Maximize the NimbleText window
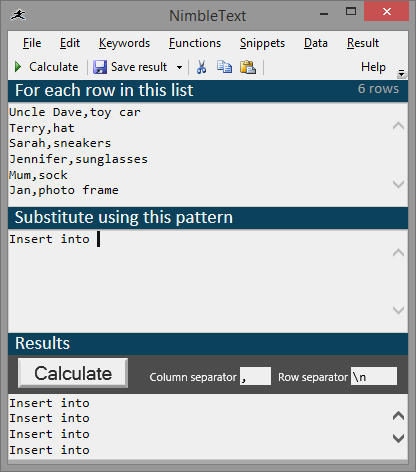The width and height of the screenshot is (416, 472). (x=351, y=12)
